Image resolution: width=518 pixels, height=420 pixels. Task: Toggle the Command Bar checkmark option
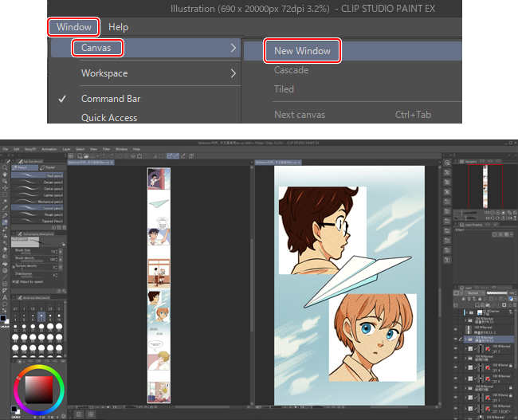tap(110, 99)
